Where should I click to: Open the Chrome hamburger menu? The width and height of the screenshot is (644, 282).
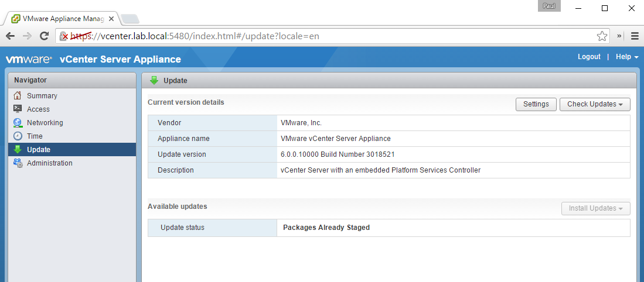pos(635,36)
